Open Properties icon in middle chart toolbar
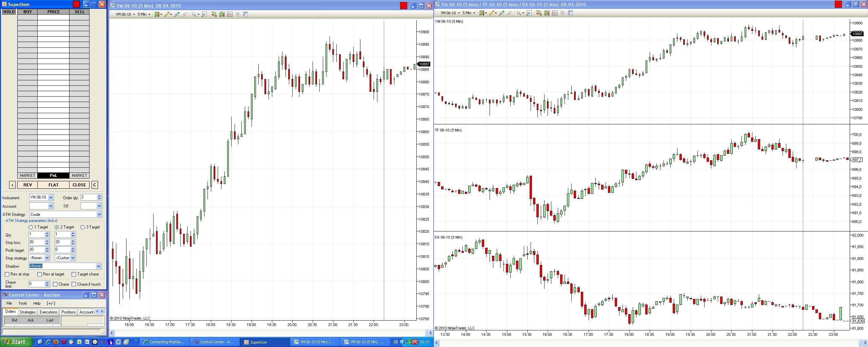 tap(245, 14)
